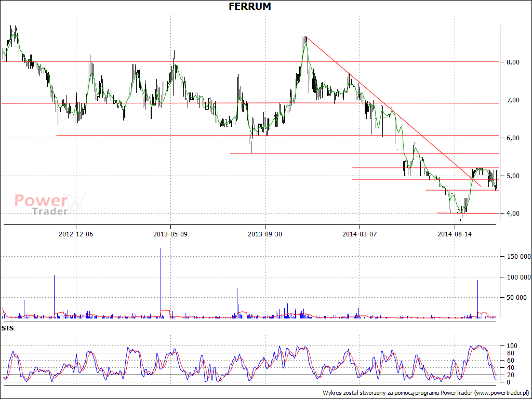This screenshot has width=532, height=399.
Task: Click the 80 level on STS axis
Action: pyautogui.click(x=510, y=353)
